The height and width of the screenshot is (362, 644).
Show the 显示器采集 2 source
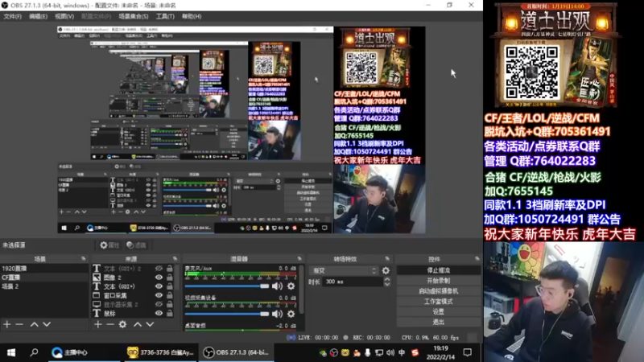click(159, 305)
